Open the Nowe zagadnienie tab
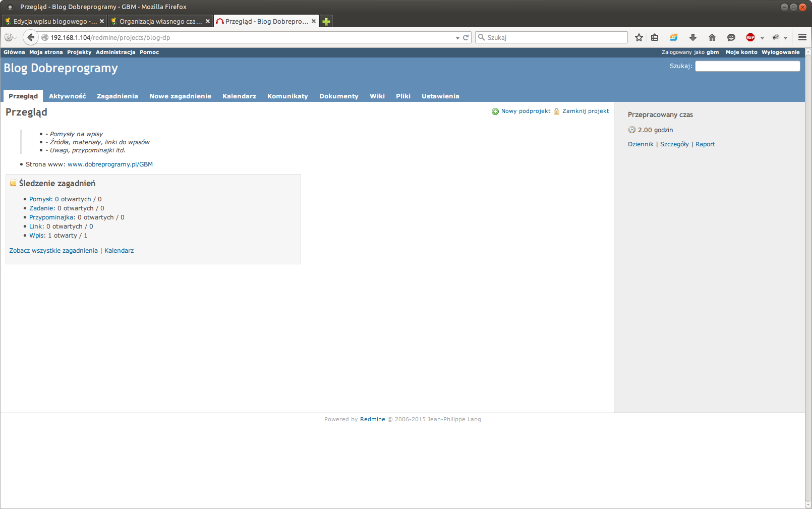812x509 pixels. (x=180, y=96)
